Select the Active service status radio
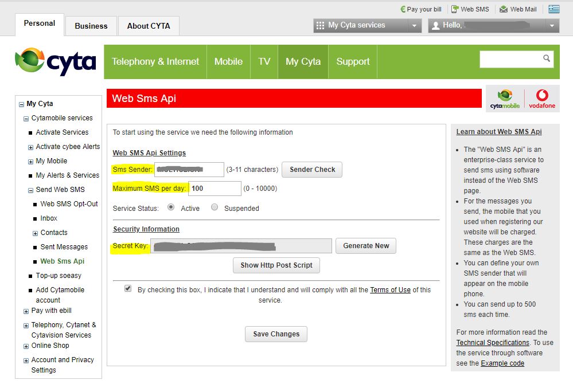Screen dimensions: 573x392 point(171,207)
